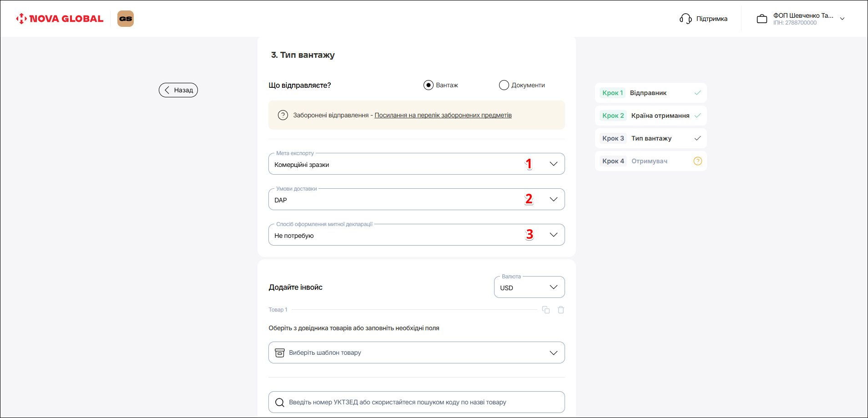Click the briefcase account icon
This screenshot has height=418, width=868.
click(762, 19)
